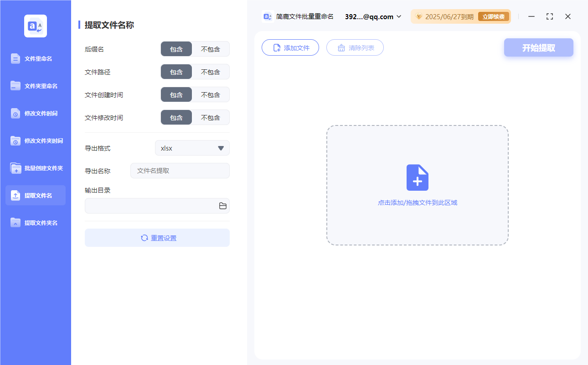The image size is (588, 365).
Task: Click the app logo at sidebar top
Action: [36, 26]
